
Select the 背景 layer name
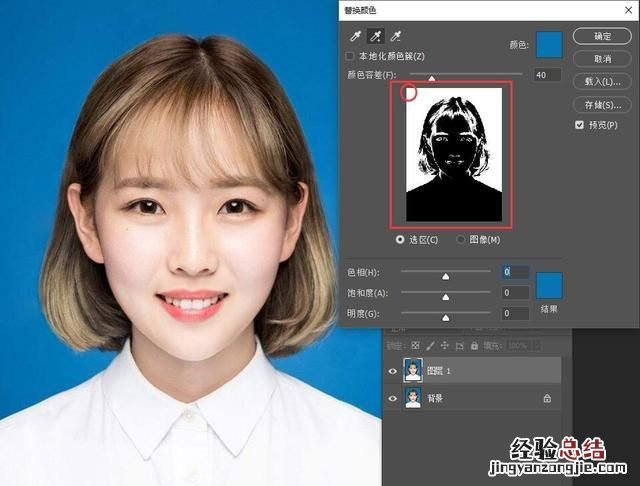435,398
